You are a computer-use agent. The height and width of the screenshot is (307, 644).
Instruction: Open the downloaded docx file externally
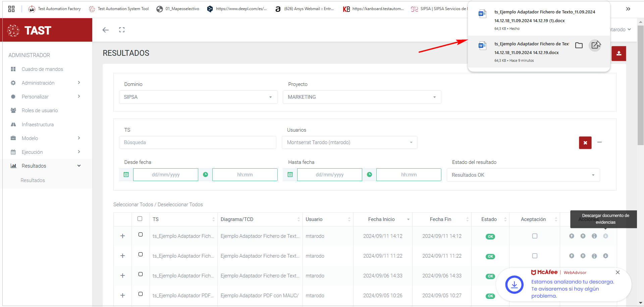pos(595,45)
